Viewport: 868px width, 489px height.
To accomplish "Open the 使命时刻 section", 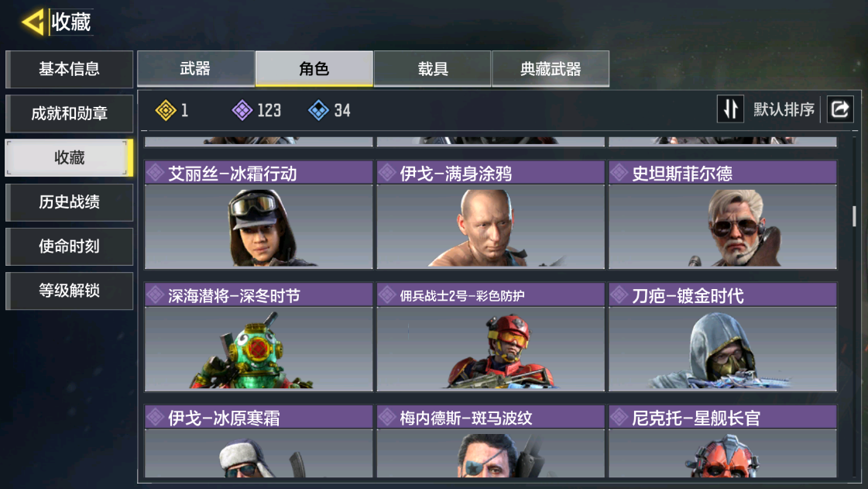I will (69, 246).
